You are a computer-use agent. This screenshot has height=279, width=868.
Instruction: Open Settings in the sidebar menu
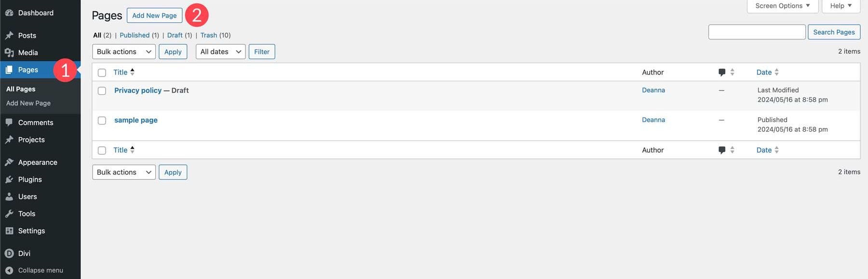[31, 231]
